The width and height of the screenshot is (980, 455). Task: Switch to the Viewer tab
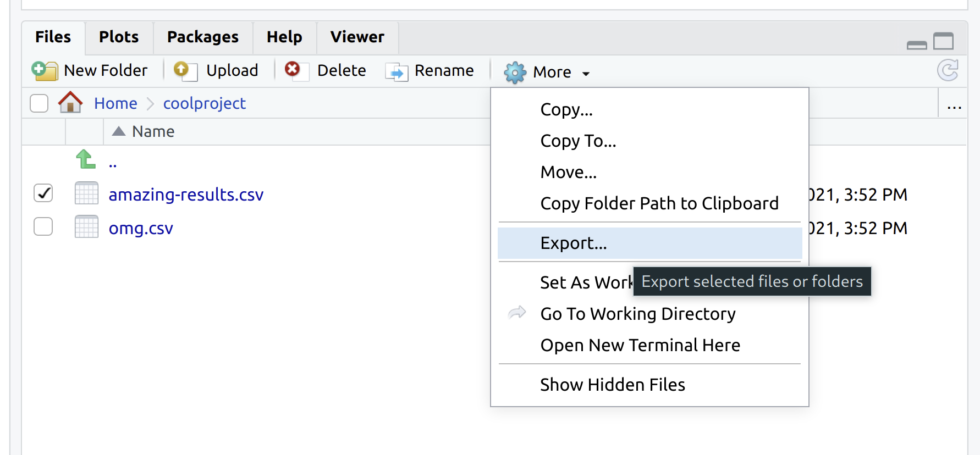click(357, 37)
